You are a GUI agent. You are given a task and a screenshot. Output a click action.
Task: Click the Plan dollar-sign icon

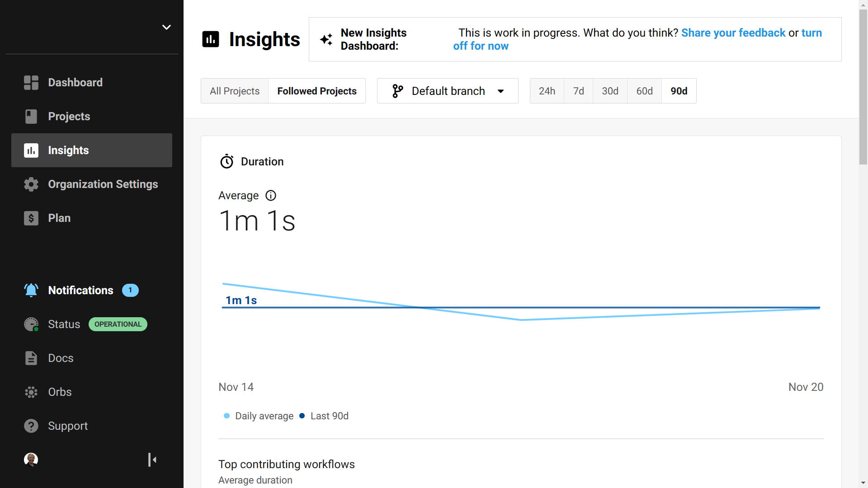pyautogui.click(x=30, y=217)
